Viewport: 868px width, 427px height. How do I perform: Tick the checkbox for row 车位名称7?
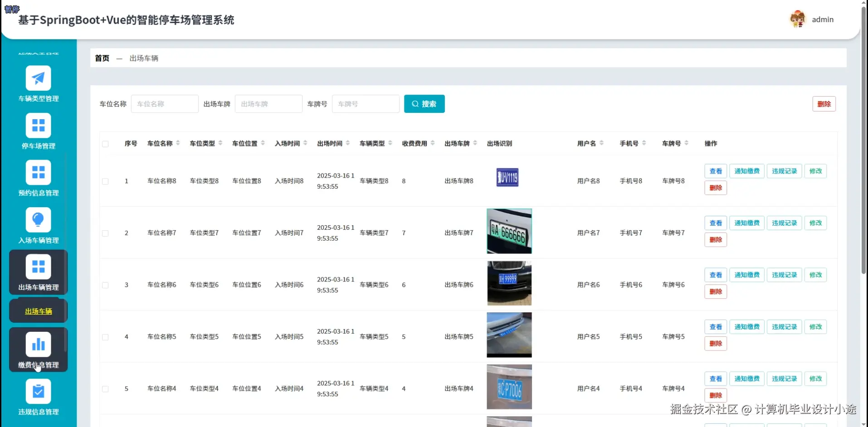click(105, 233)
